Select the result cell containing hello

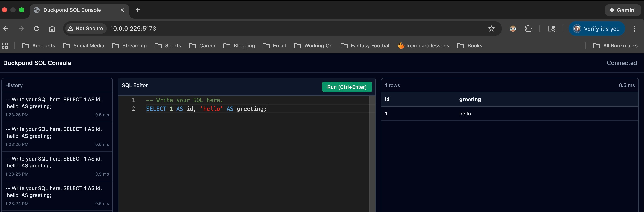[465, 114]
